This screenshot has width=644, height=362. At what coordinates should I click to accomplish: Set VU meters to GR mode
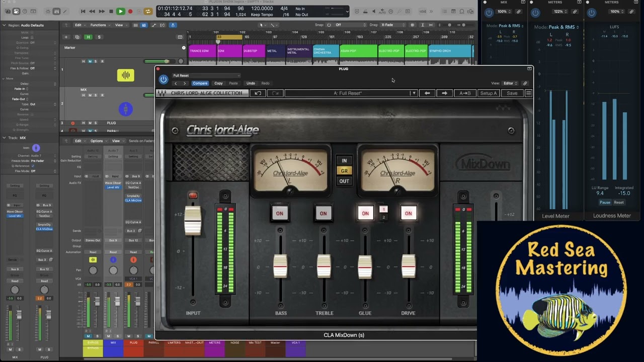point(344,171)
